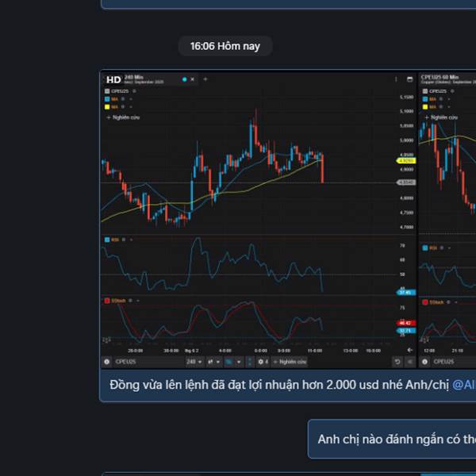Click the settings gear labeled 4
This screenshot has width=476, height=476.
(263, 362)
